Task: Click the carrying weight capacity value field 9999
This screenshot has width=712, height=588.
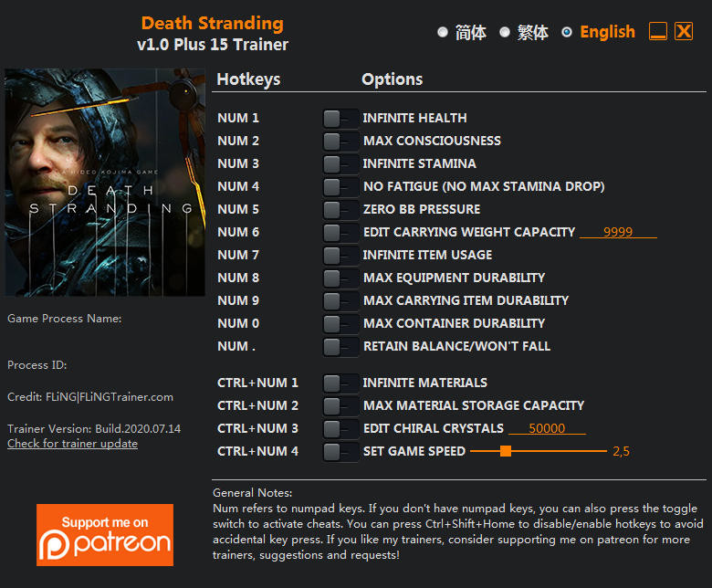Action: (x=618, y=232)
